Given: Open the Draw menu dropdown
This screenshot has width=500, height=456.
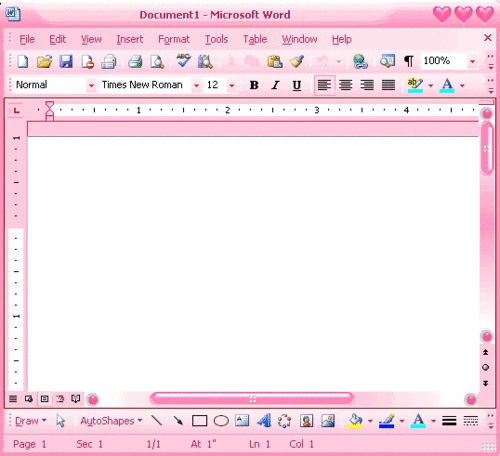Looking at the screenshot, I should [31, 421].
